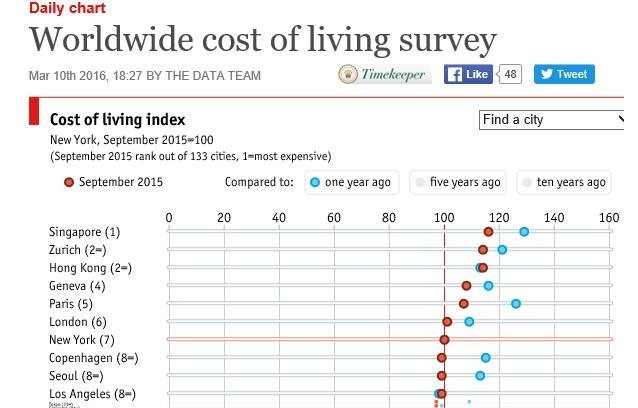
Task: Click Copenhagen's blue one-year-ago dot
Action: coord(486,358)
